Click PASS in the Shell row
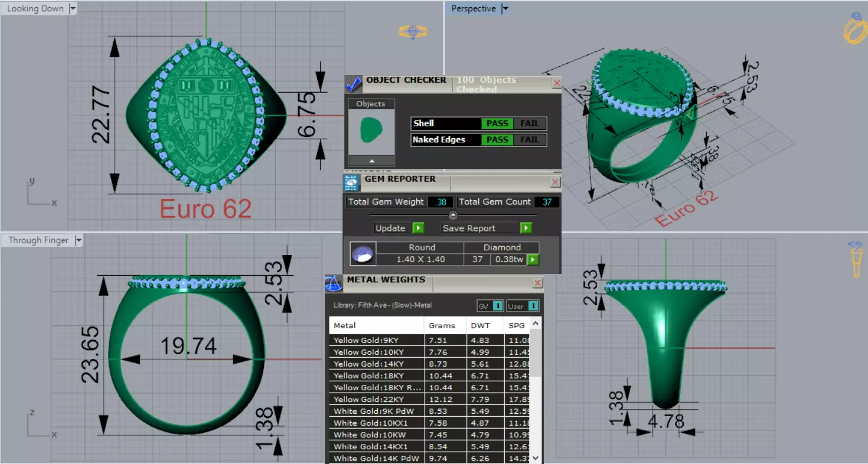Image resolution: width=868 pixels, height=464 pixels. point(497,123)
